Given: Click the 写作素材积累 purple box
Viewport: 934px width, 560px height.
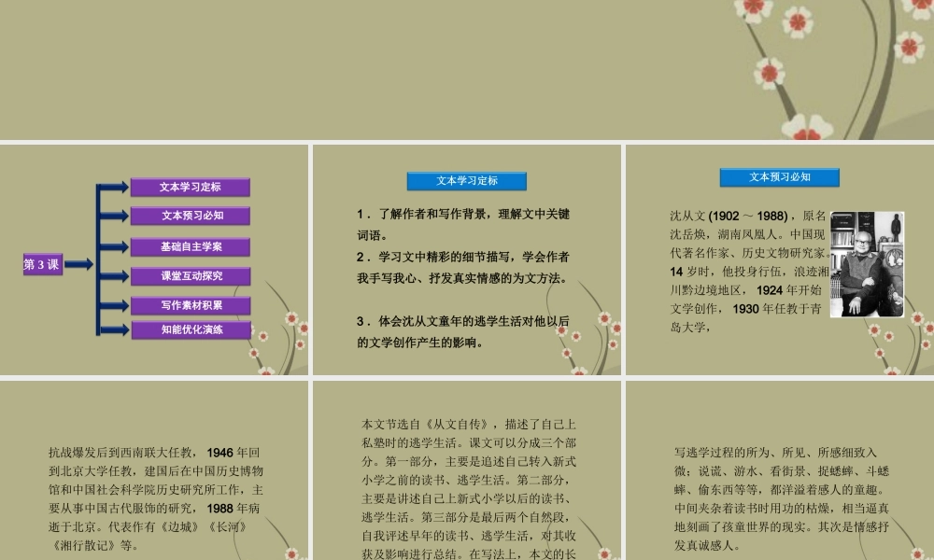Looking at the screenshot, I should tap(190, 305).
